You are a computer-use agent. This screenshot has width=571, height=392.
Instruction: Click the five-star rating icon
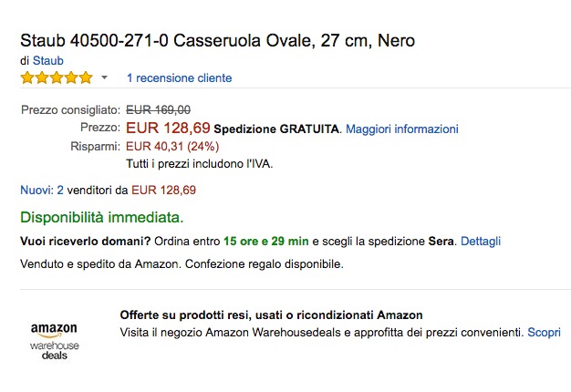click(x=56, y=77)
